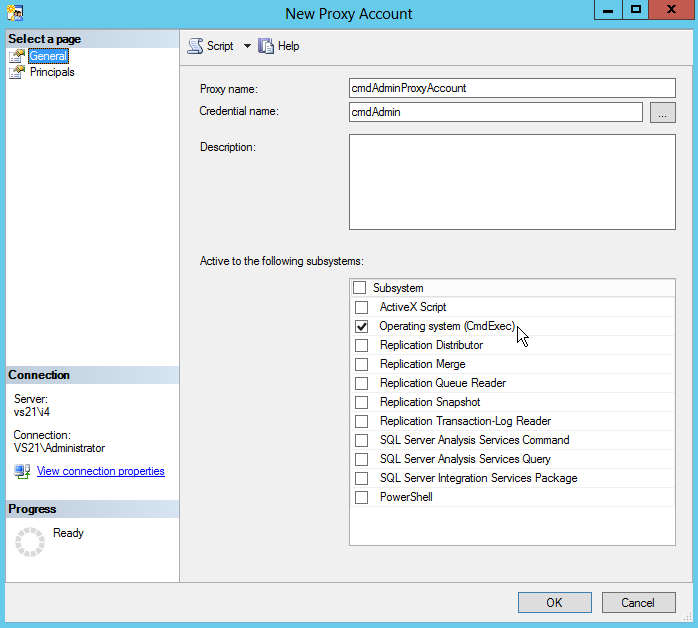
Task: Click the 'vs21\i4' server name text
Action: point(32,412)
